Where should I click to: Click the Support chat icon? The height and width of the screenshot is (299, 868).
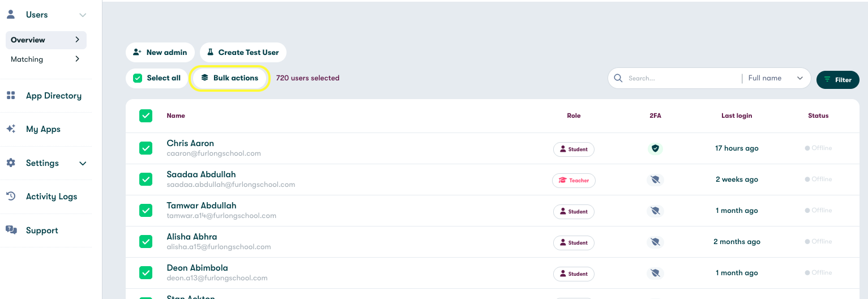pyautogui.click(x=11, y=230)
